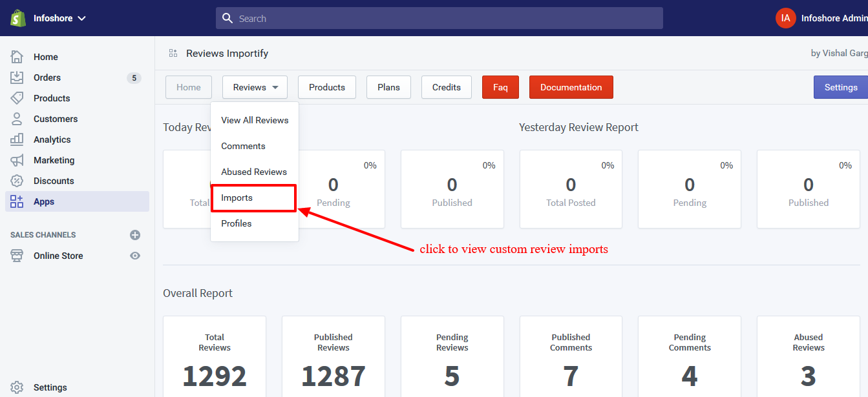The image size is (868, 397).
Task: View online store via eye icon
Action: pos(134,256)
